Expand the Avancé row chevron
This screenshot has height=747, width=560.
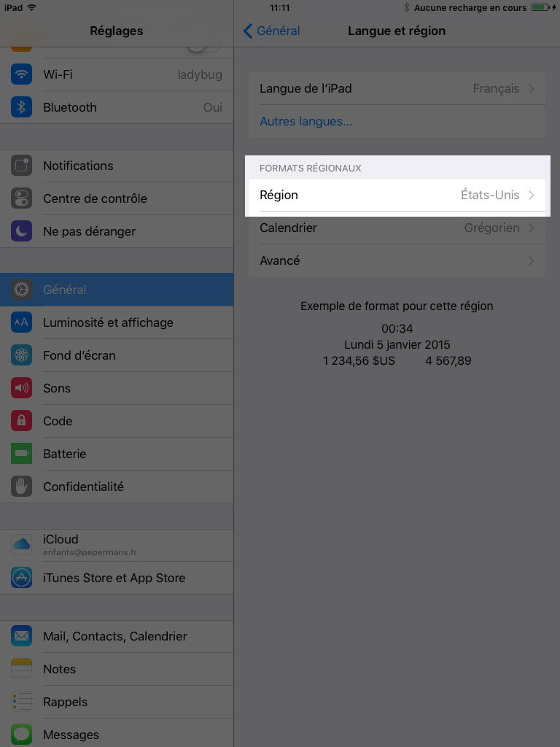532,260
